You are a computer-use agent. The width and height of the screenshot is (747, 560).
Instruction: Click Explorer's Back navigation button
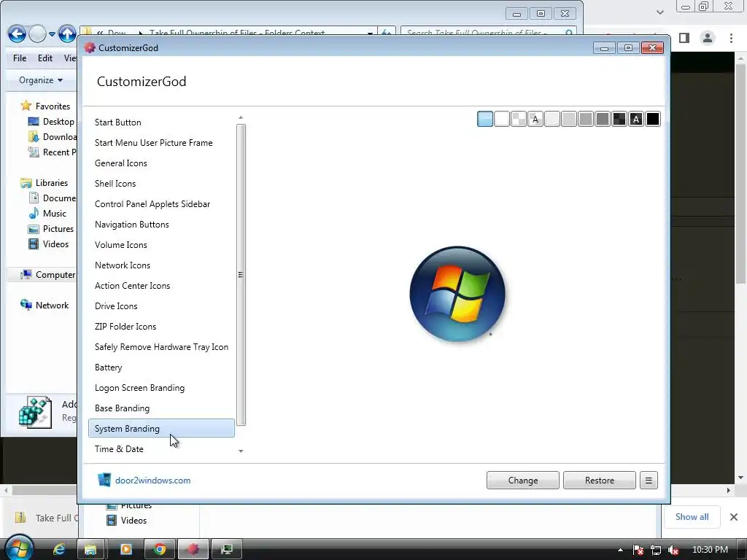pos(17,34)
